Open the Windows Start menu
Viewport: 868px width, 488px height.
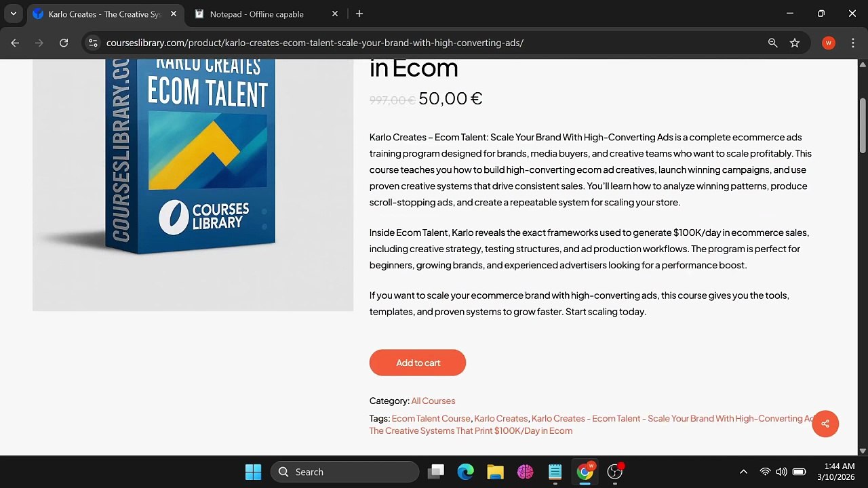pos(253,472)
